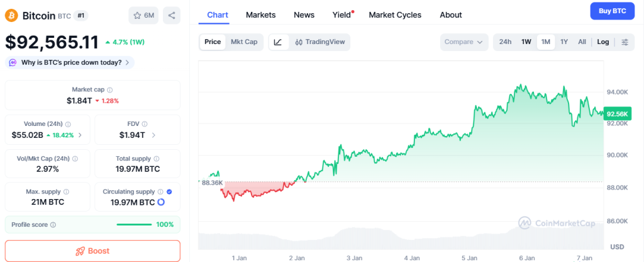Open chart settings sliders icon
Screen dimensions: 644x262
[x=625, y=42]
